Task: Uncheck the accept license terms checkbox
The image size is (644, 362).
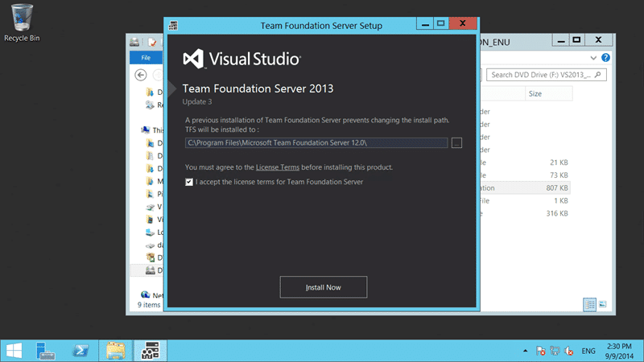Action: pyautogui.click(x=189, y=182)
